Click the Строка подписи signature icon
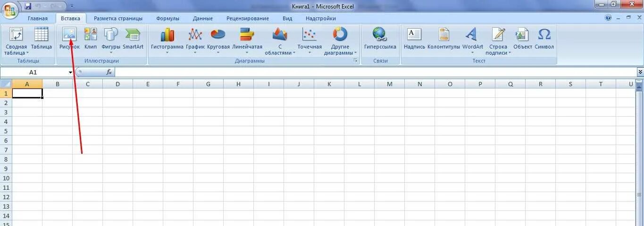The image size is (644, 226). 498,35
